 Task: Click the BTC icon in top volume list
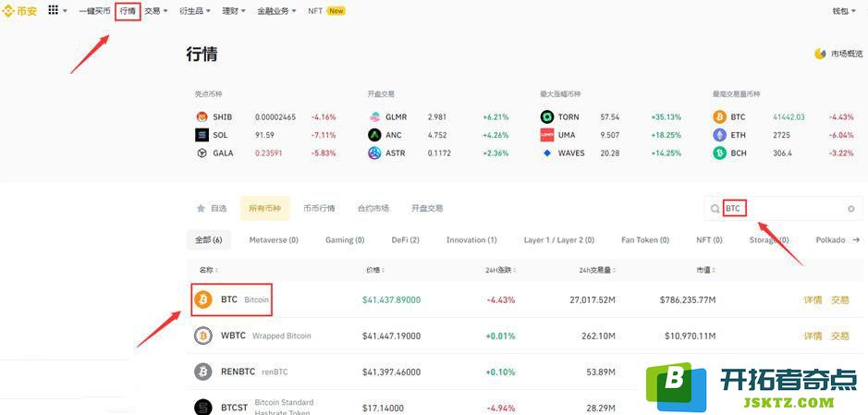pos(720,117)
